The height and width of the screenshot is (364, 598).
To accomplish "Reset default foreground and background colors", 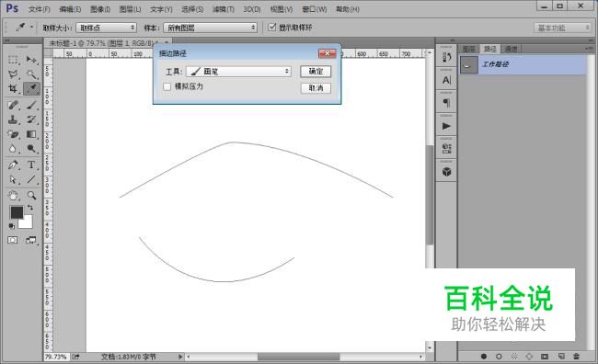I will (12, 226).
